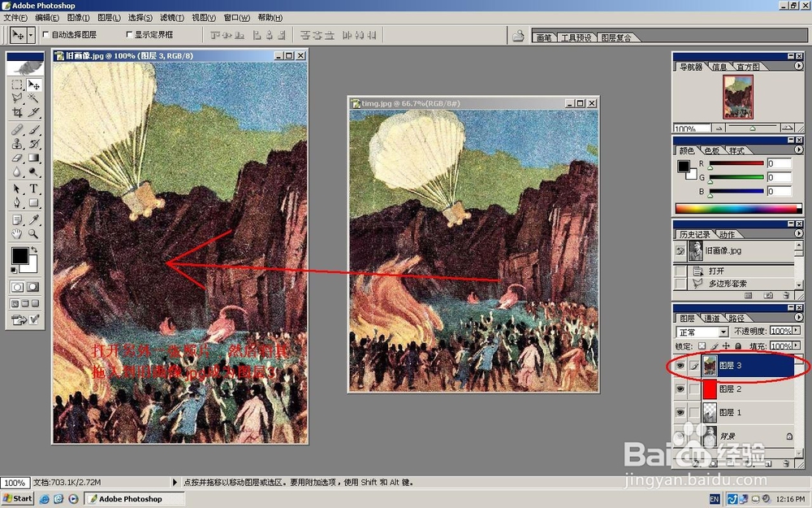Switch to the 直方图 tab
Image resolution: width=812 pixels, height=508 pixels.
coord(748,67)
